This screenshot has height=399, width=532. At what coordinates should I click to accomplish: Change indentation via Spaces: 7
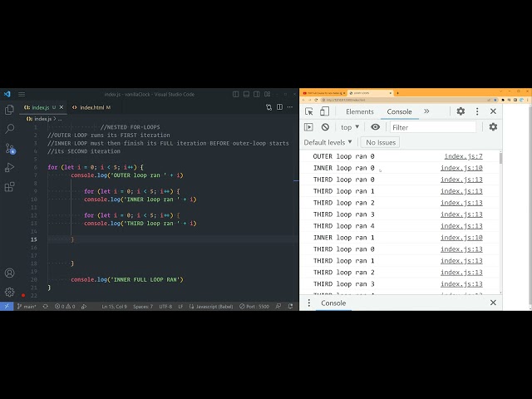tap(143, 307)
